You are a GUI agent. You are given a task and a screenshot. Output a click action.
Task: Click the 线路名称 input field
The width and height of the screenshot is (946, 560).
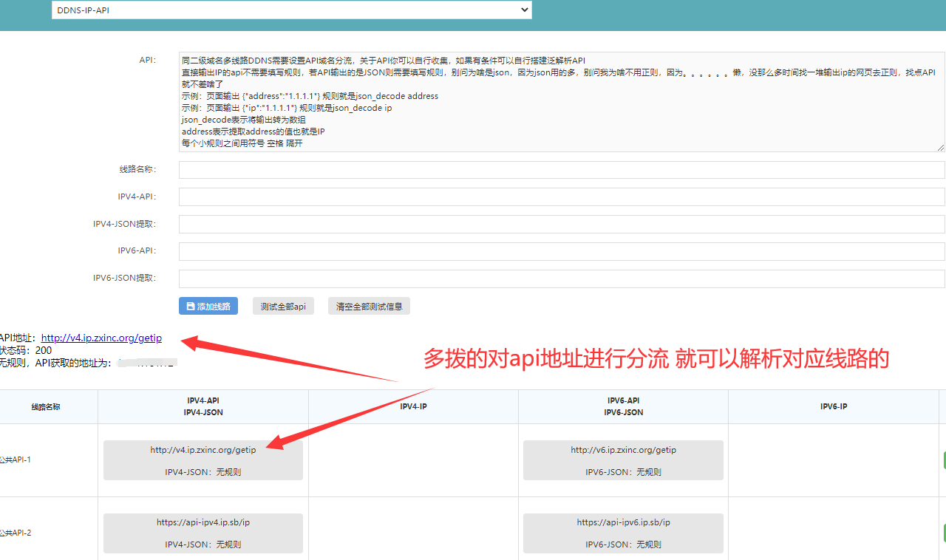point(562,169)
